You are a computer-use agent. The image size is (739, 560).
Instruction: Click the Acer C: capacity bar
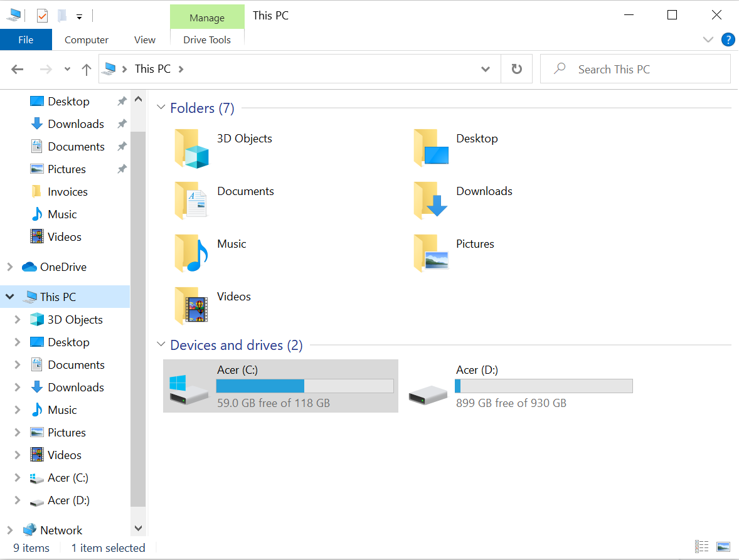[305, 386]
